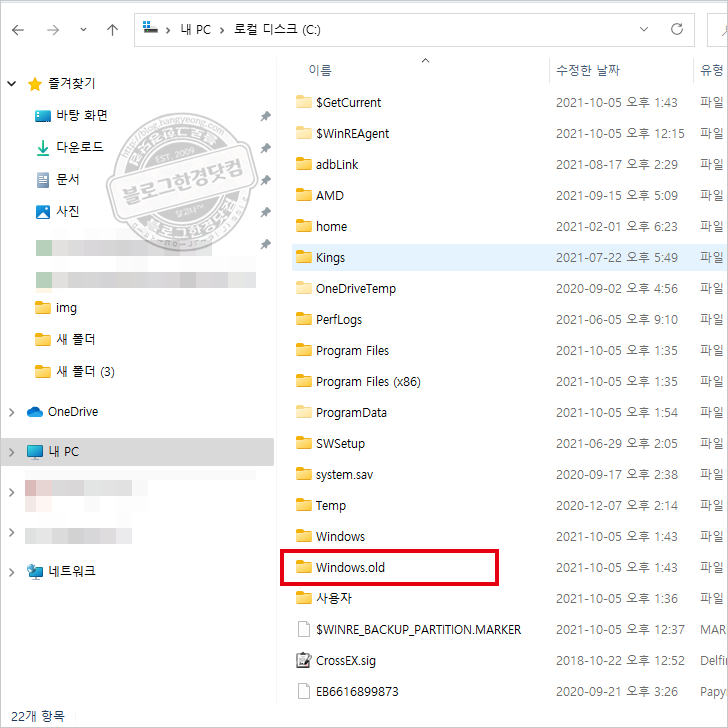
Task: Open the address bar history dropdown
Action: pos(644,29)
